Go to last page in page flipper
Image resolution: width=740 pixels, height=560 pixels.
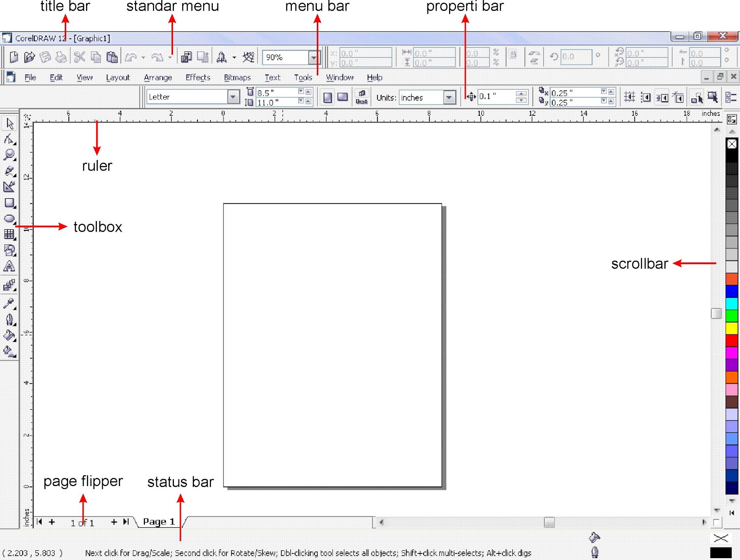click(x=126, y=522)
